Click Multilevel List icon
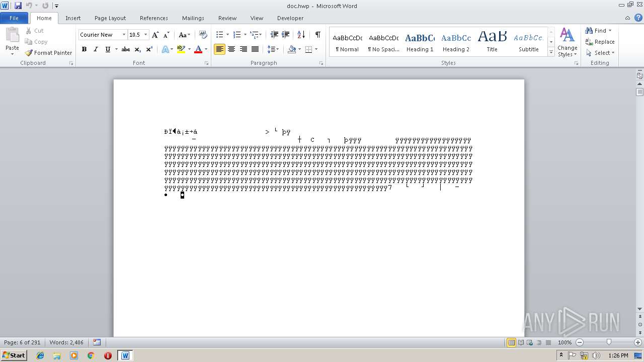Viewport: 644px width, 362px height. 255,35
